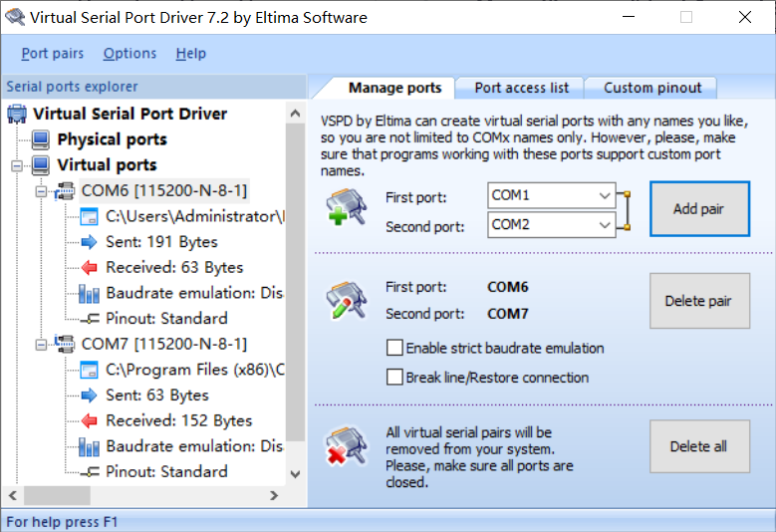Collapse the COM7 tree node
Viewport: 776px width, 532px height.
point(41,344)
